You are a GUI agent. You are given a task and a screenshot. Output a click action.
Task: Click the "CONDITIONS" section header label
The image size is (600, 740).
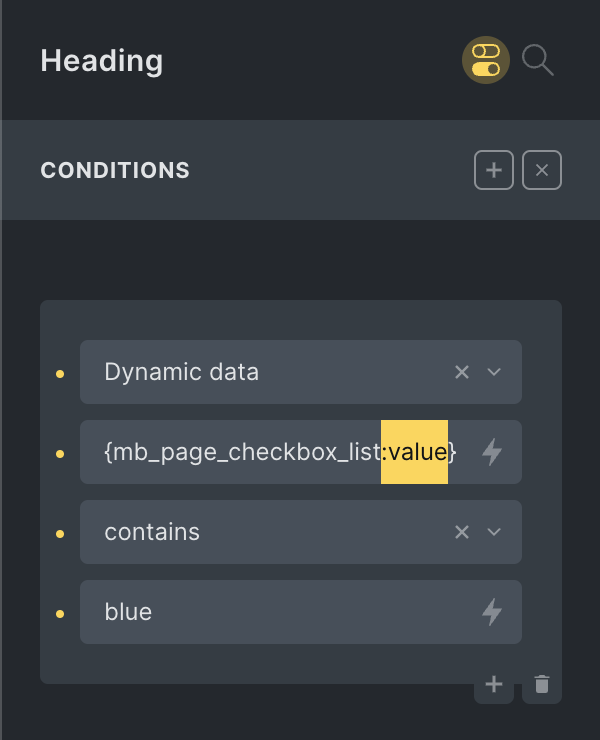pyautogui.click(x=115, y=170)
